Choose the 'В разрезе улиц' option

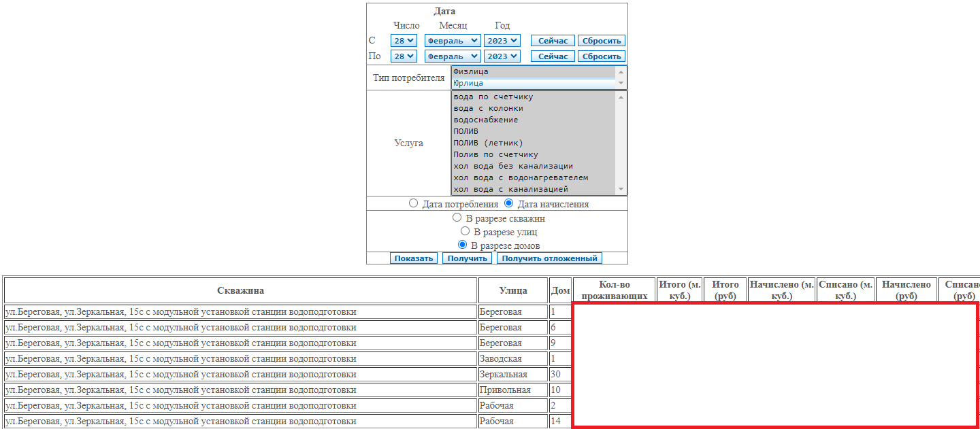pos(465,231)
